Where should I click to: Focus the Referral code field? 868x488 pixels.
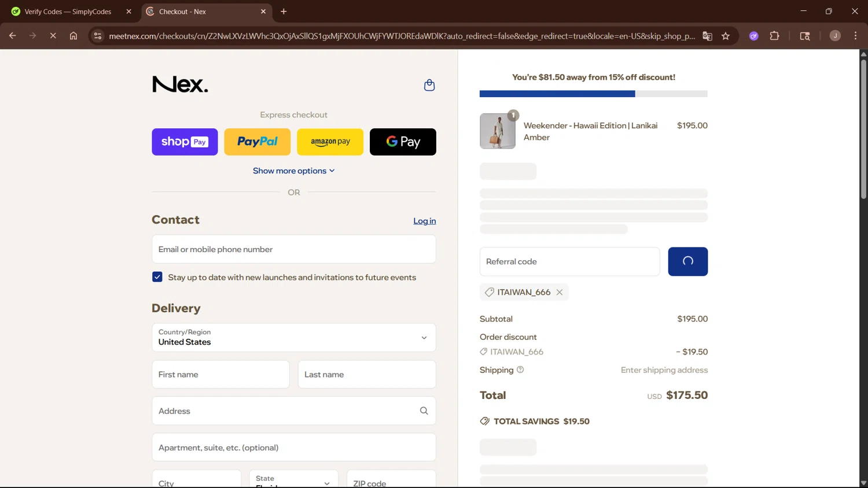click(570, 261)
